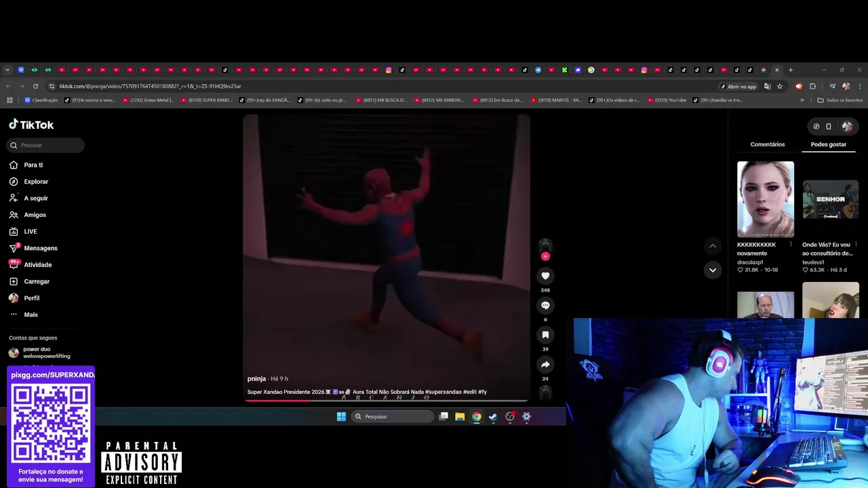Open Chrome's three-dot menu
The image size is (868, 488).
click(x=860, y=86)
